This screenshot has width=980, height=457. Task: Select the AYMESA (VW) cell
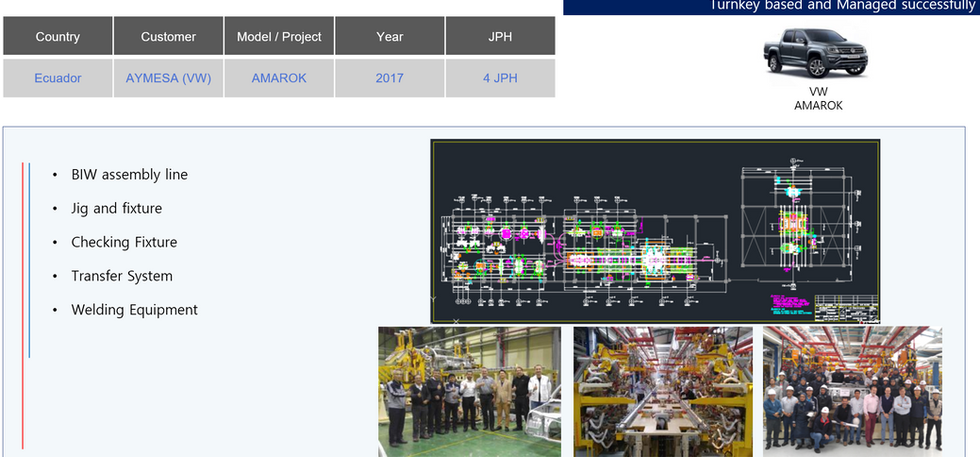(x=168, y=78)
